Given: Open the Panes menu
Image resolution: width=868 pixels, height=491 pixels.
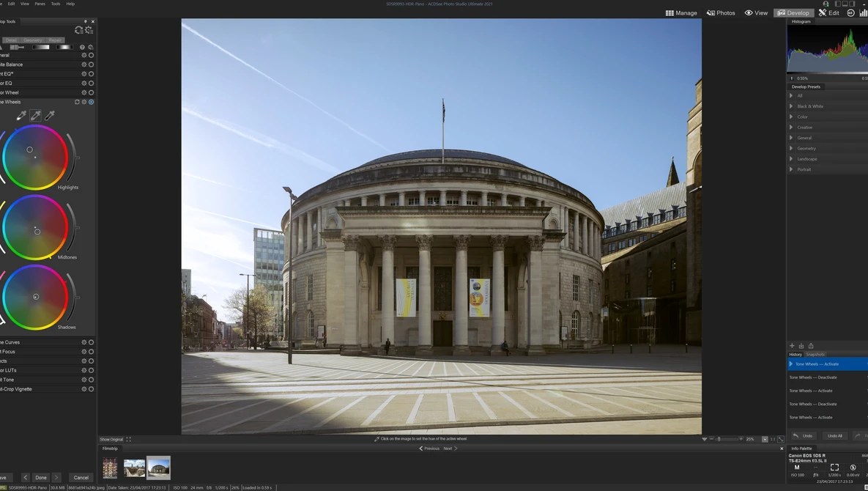Looking at the screenshot, I should pyautogui.click(x=40, y=4).
